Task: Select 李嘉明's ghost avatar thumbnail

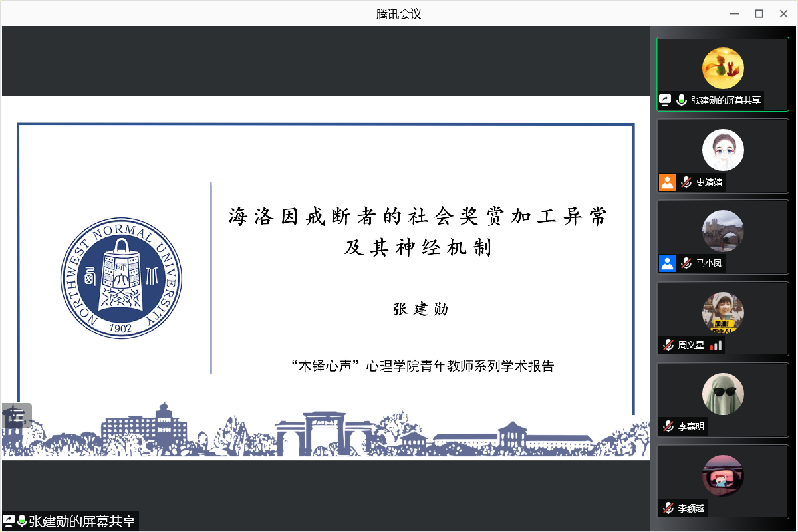Action: click(723, 394)
